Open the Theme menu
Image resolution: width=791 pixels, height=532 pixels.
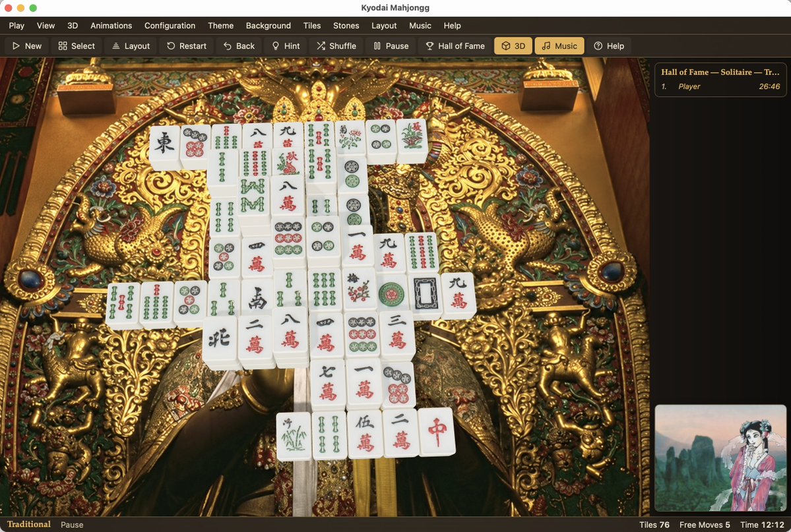[x=220, y=26]
